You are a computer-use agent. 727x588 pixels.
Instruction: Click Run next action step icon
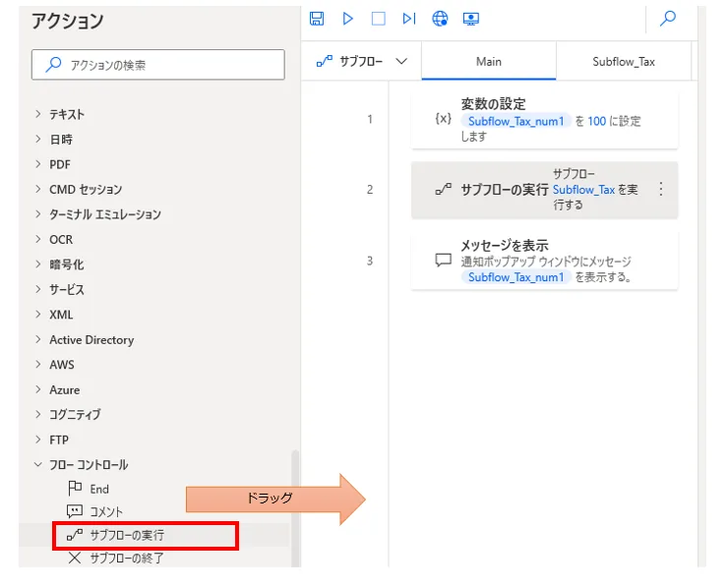coord(408,19)
